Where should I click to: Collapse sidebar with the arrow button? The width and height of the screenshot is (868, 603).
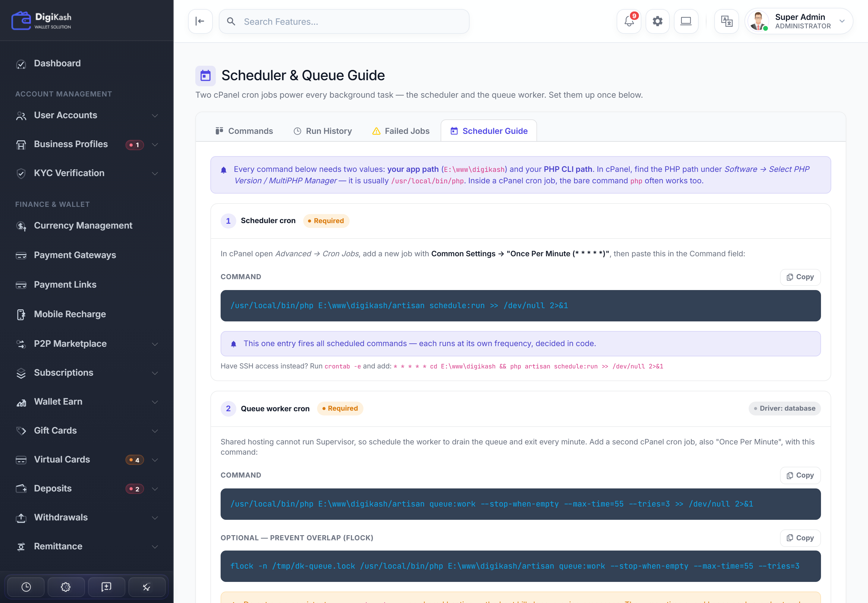200,21
